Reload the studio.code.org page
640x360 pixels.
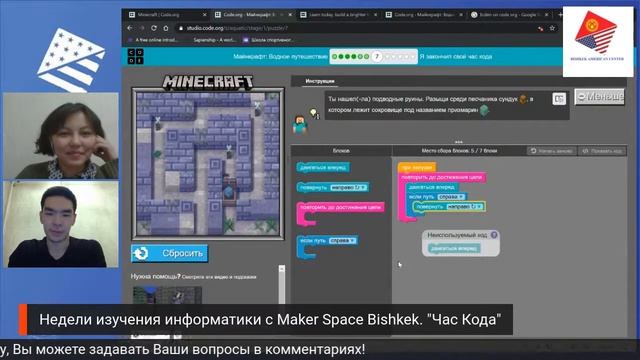point(154,28)
